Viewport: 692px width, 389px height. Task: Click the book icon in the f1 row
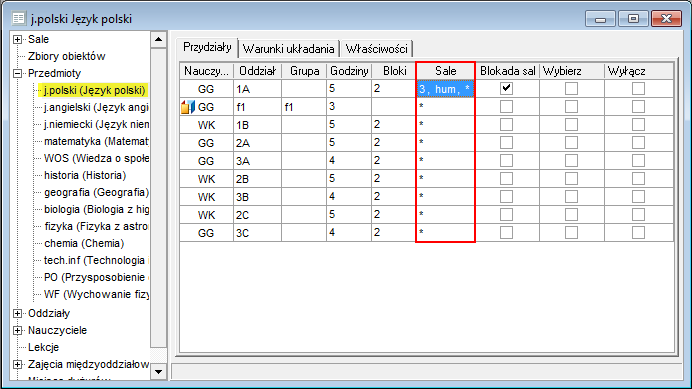[x=188, y=107]
